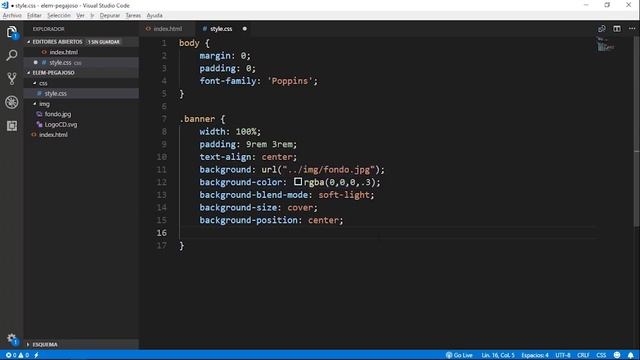
Task: Open the Extensions view icon
Action: (x=12, y=126)
